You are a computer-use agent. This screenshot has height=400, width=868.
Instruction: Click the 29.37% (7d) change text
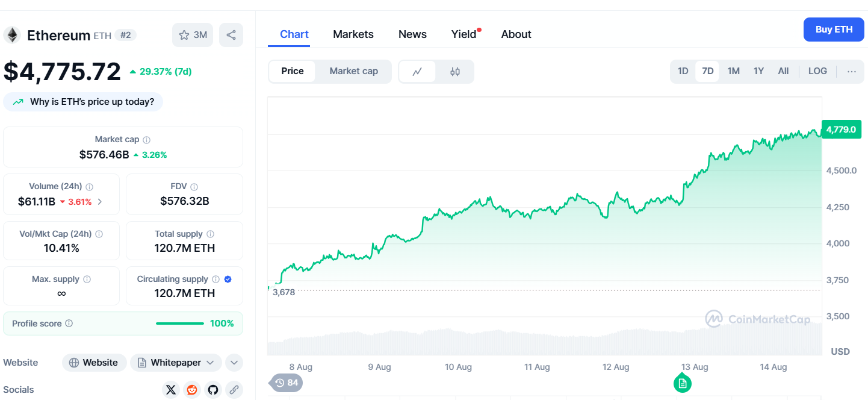[165, 72]
